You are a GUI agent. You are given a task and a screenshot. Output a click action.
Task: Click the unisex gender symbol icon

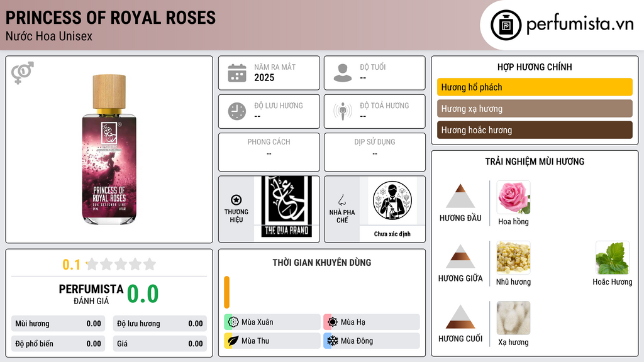click(22, 73)
